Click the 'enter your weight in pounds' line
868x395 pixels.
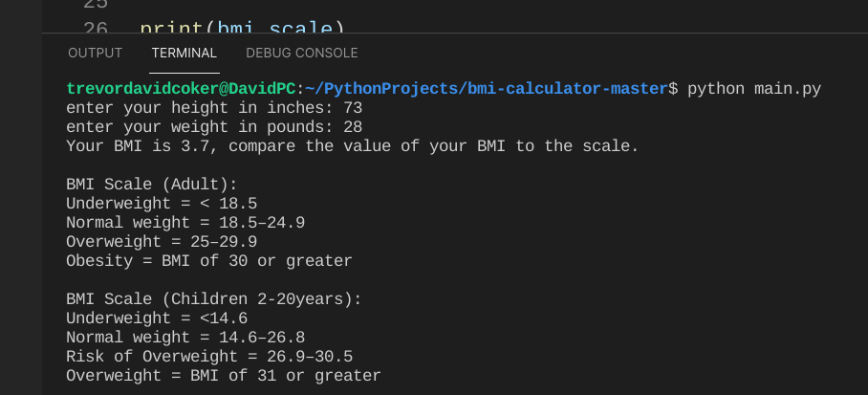214,127
